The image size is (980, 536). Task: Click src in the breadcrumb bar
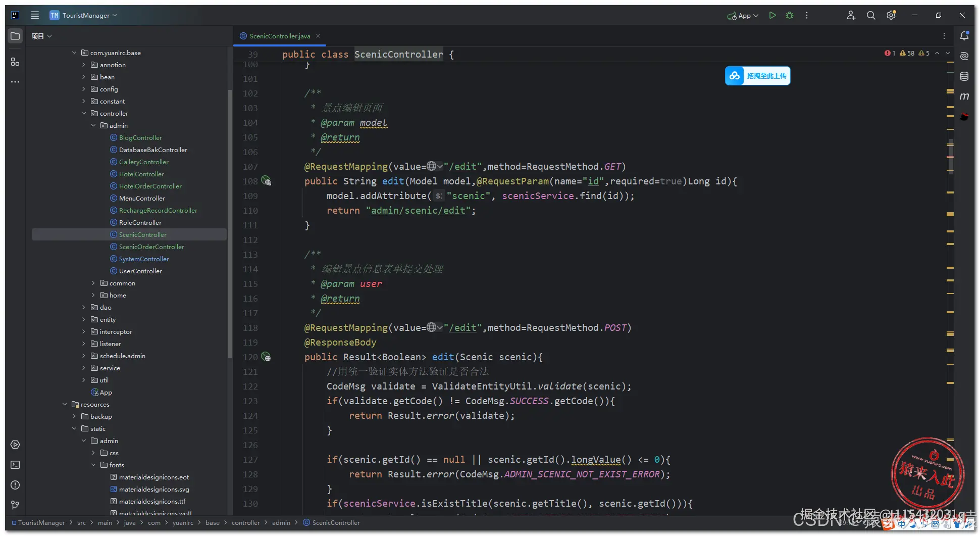pos(81,522)
